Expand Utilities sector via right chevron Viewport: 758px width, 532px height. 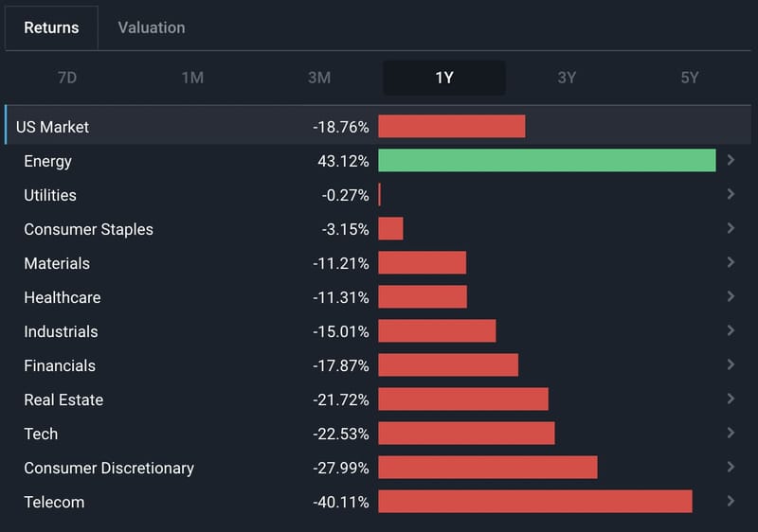[x=731, y=194]
